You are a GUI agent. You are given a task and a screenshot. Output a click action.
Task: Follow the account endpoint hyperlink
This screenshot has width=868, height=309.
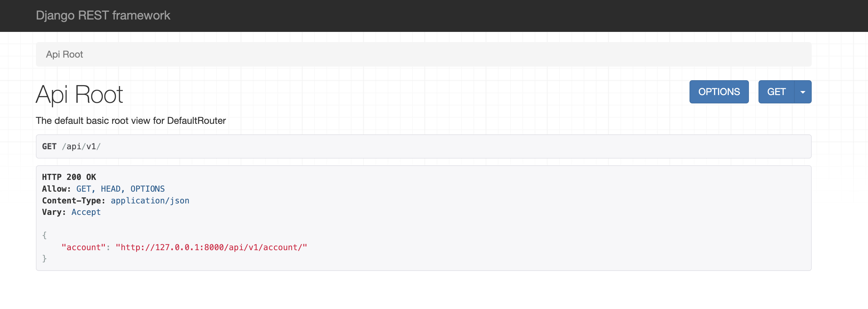pyautogui.click(x=211, y=247)
